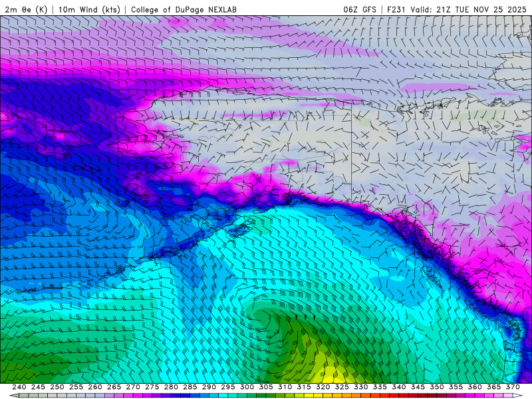Click the 360 color scale label
Viewport: 532px width, 399px height.
pyautogui.click(x=475, y=387)
